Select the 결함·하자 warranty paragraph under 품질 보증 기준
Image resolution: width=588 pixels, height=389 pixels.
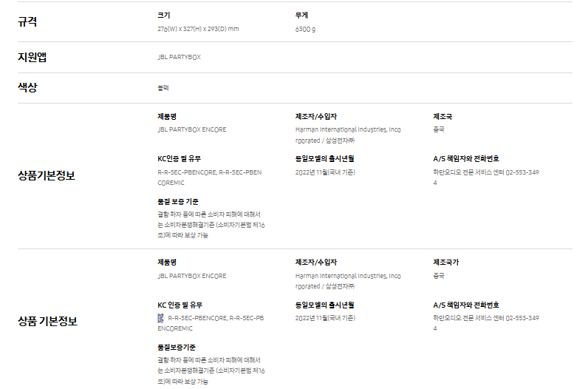tap(211, 225)
